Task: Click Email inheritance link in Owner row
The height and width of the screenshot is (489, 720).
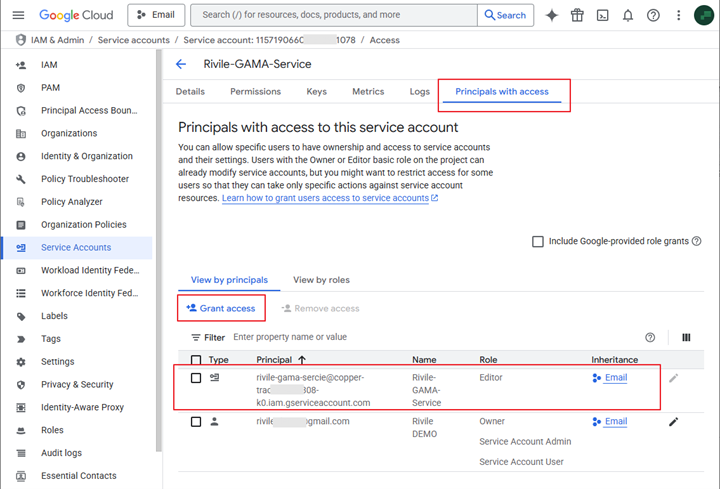Action: (x=616, y=421)
